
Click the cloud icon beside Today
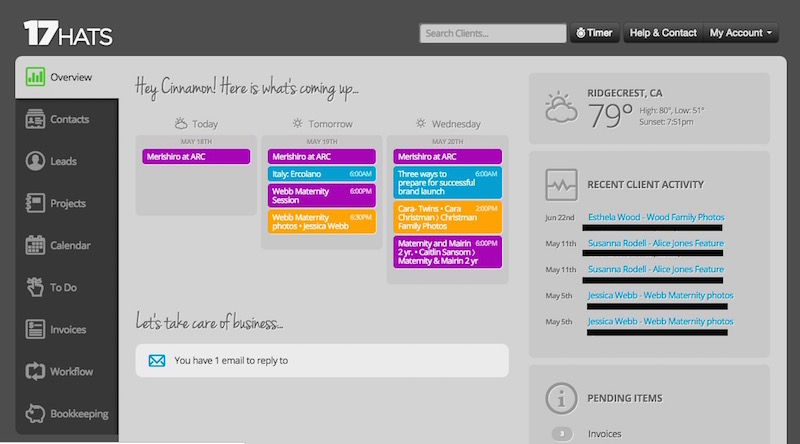[181, 124]
